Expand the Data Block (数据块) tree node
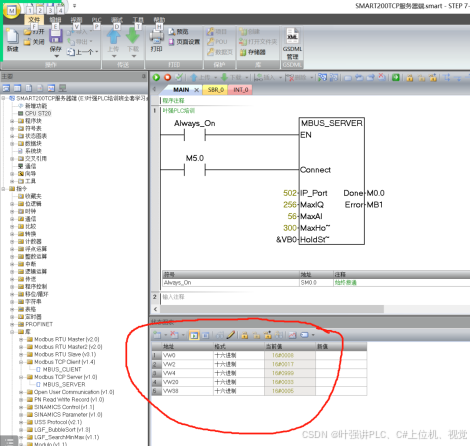Viewport: 471px width, 446px height. tap(12, 144)
